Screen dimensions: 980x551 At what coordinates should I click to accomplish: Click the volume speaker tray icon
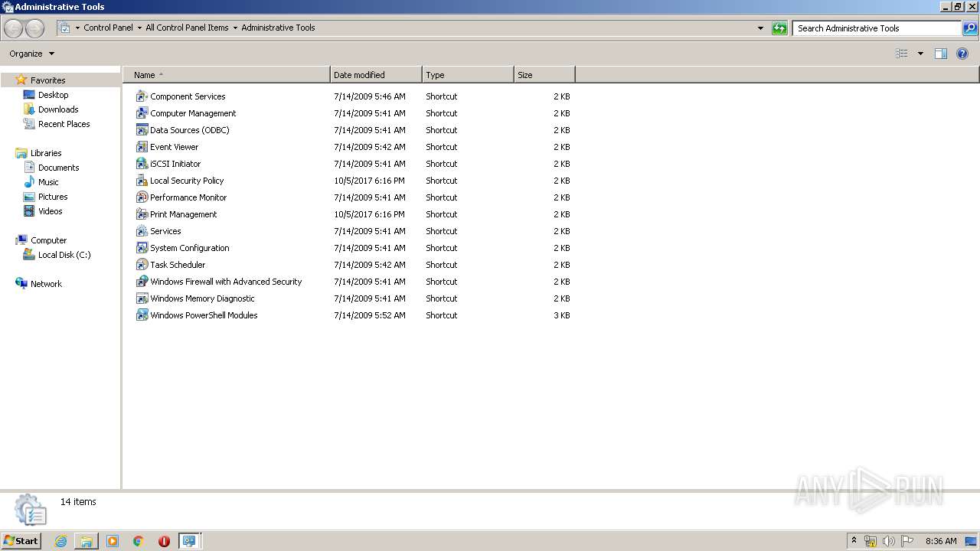(889, 541)
